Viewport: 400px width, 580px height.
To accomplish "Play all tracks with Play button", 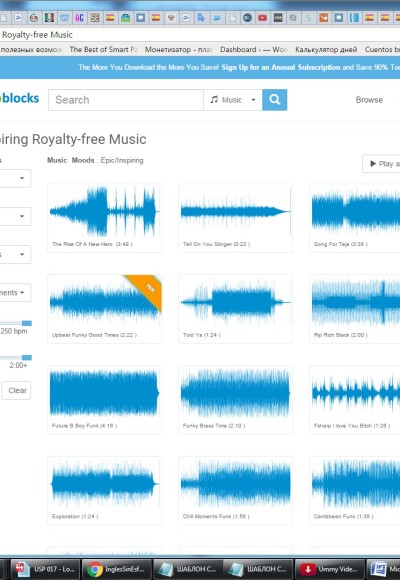I will click(x=381, y=163).
